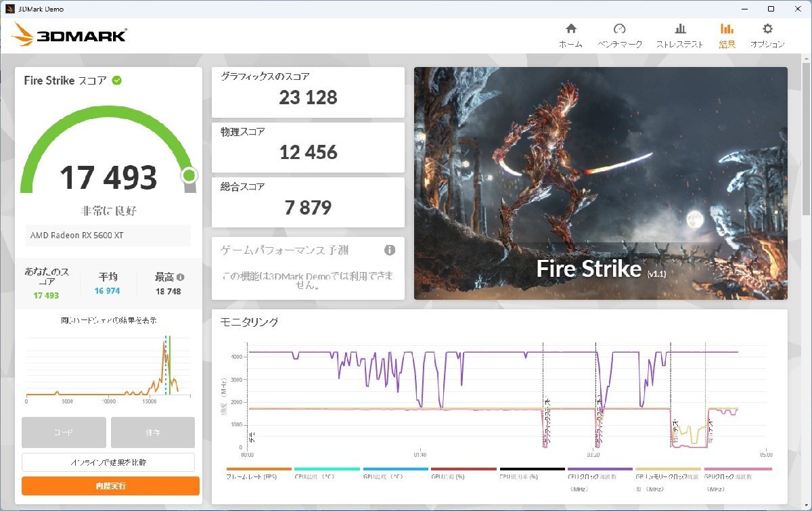This screenshot has width=812, height=511.
Task: Switch to the ベンチマーク tab
Action: coord(619,36)
